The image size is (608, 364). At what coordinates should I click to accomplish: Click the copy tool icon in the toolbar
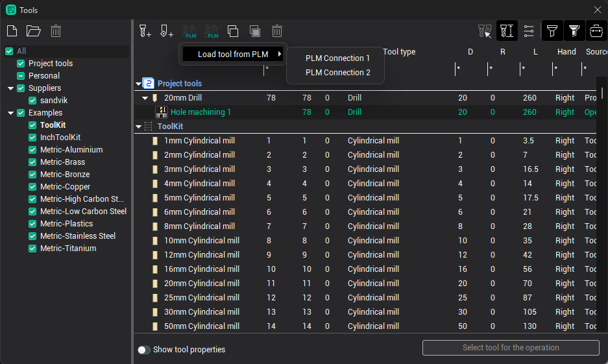pos(233,30)
